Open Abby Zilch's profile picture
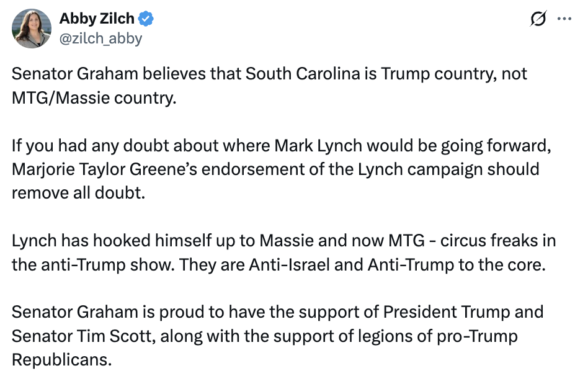Screen dimensions: 588x381 [32, 29]
